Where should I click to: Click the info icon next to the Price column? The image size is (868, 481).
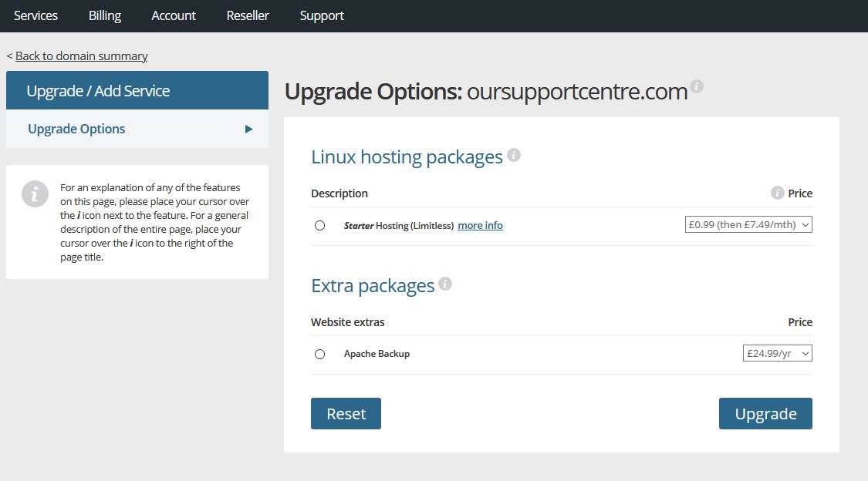778,193
